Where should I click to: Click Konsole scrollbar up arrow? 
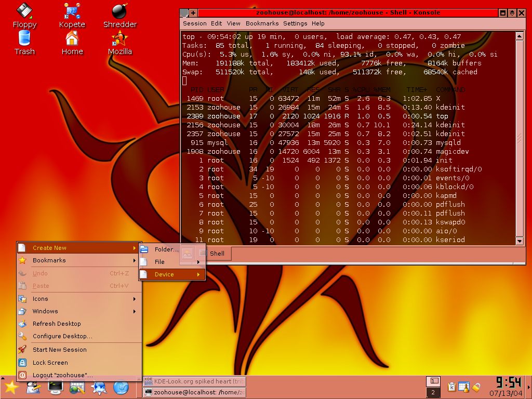click(520, 36)
